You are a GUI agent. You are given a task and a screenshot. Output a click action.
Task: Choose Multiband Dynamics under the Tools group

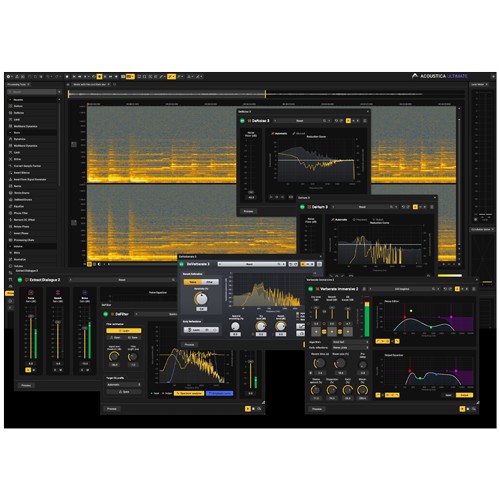(x=25, y=146)
